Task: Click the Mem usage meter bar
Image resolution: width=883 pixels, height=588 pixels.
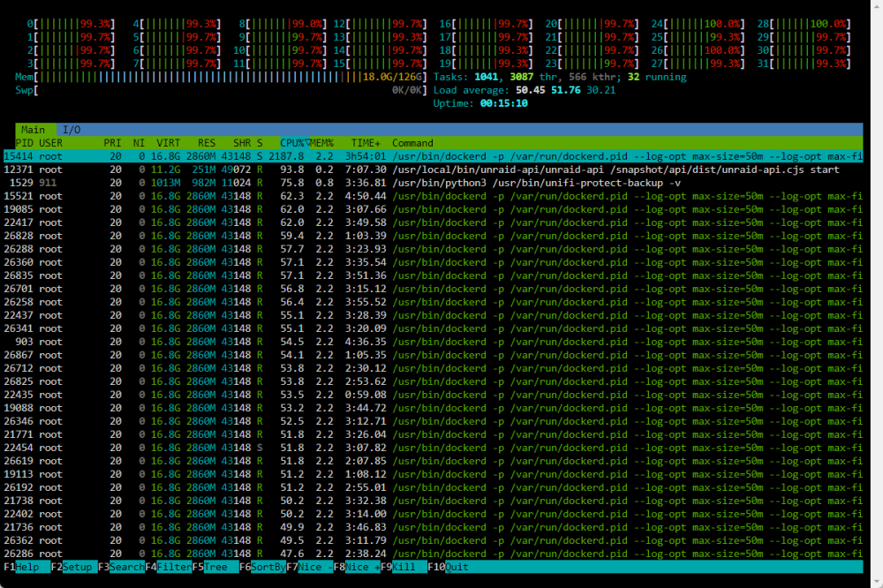Action: [222, 77]
